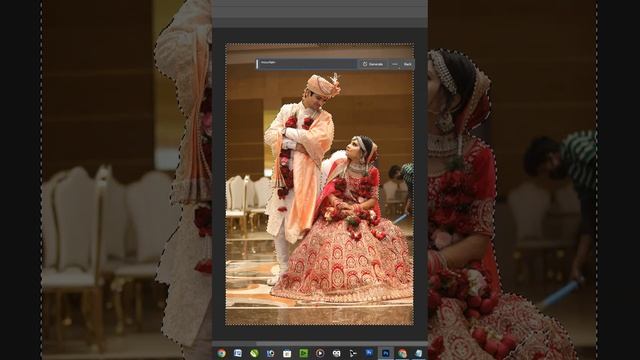Click the generative fill prompt input field
The height and width of the screenshot is (360, 640).
307,64
